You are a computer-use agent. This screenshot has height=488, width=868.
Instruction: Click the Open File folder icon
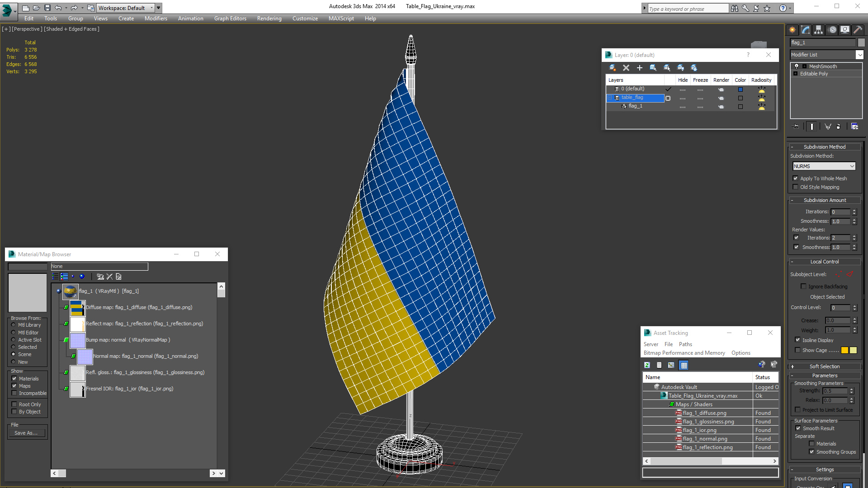click(37, 8)
